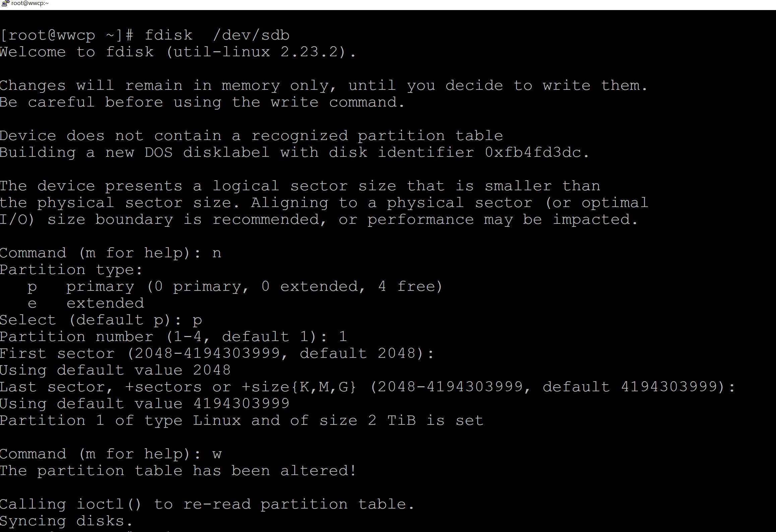
Task: Click 'Using default value 4194303999' text
Action: (144, 404)
